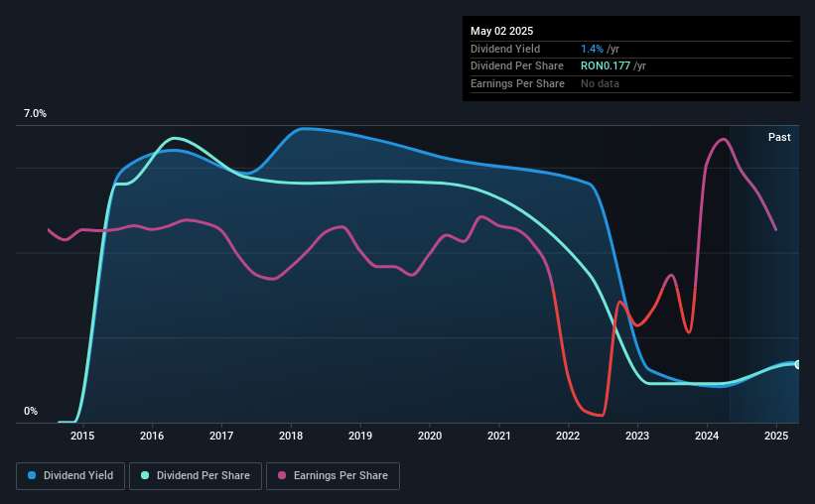
Task: Toggle the Dividend Yield legend series
Action: pyautogui.click(x=70, y=476)
